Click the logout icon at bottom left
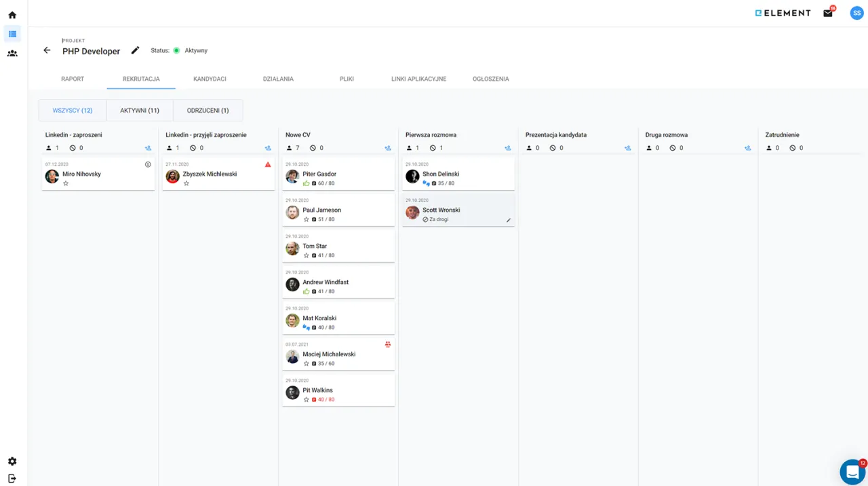This screenshot has height=486, width=868. [x=12, y=478]
